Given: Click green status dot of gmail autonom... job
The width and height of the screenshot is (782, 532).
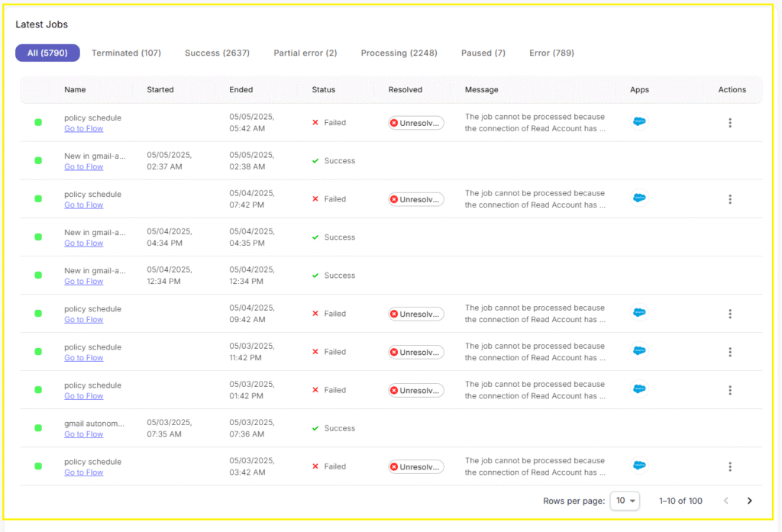Looking at the screenshot, I should [x=38, y=427].
